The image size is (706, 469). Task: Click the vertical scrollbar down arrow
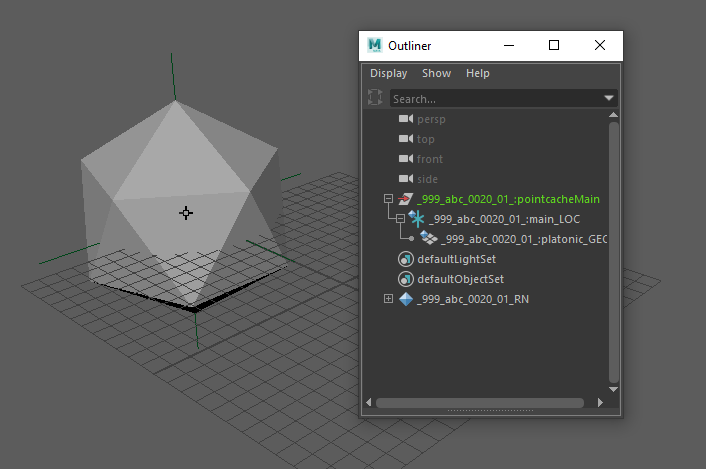tap(613, 389)
